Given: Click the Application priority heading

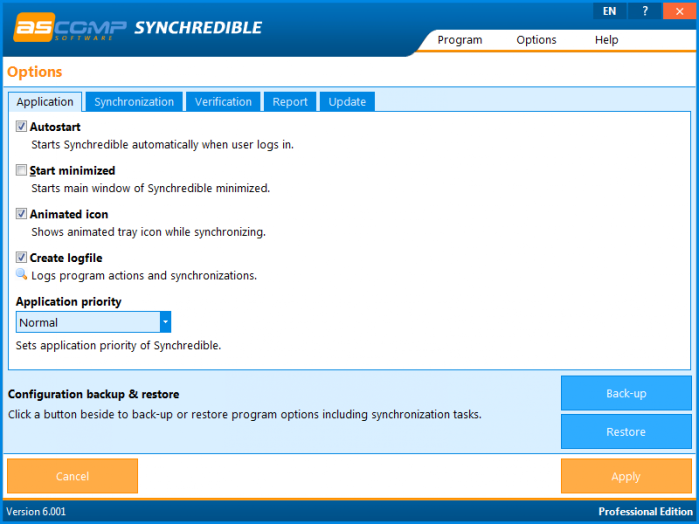Looking at the screenshot, I should (69, 301).
